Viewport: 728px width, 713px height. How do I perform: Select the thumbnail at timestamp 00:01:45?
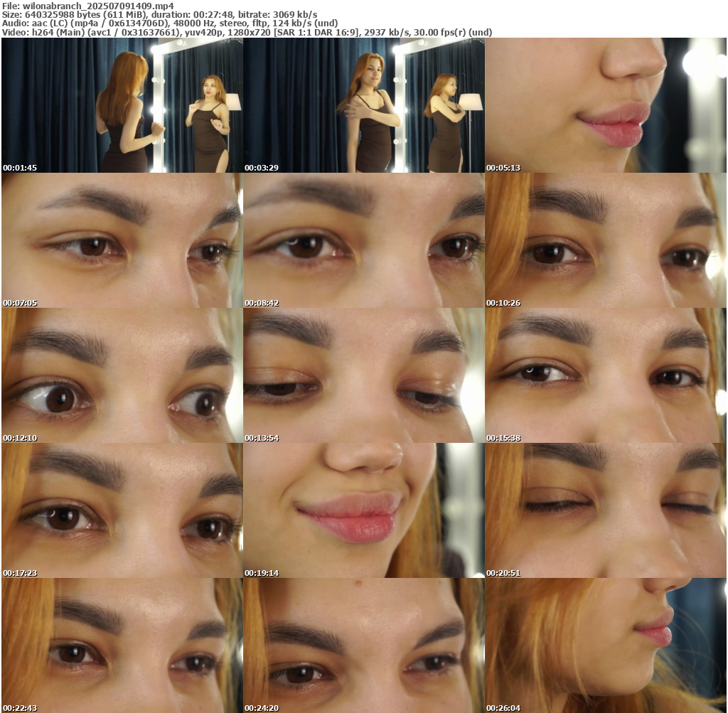[122, 105]
